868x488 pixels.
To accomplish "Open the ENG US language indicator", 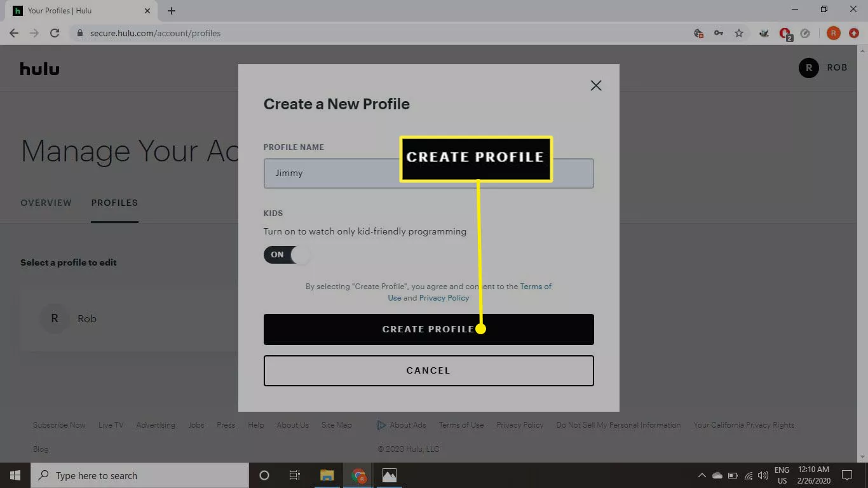I will [x=782, y=475].
